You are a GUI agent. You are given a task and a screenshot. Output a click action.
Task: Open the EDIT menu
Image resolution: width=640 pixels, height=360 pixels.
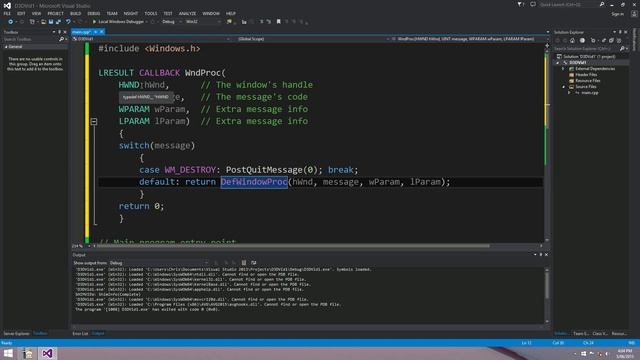coord(21,13)
